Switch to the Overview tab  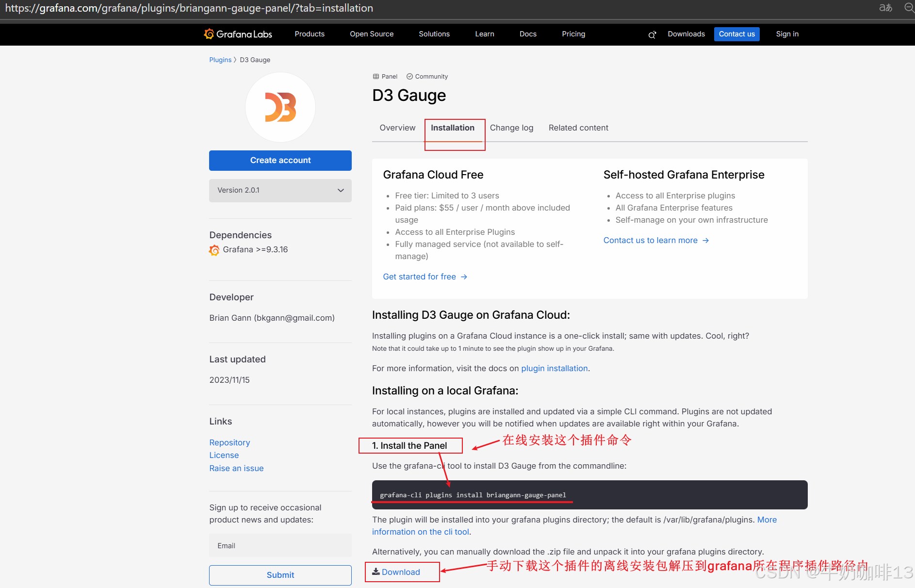(x=397, y=128)
